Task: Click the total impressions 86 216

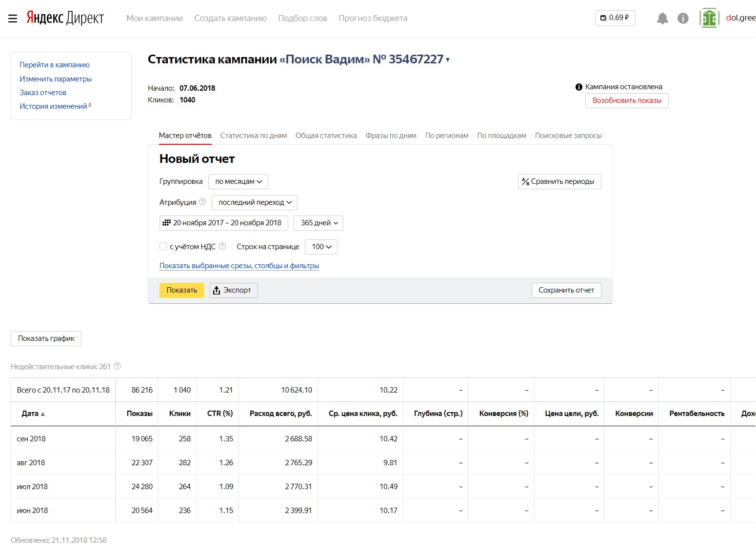Action: (x=142, y=390)
